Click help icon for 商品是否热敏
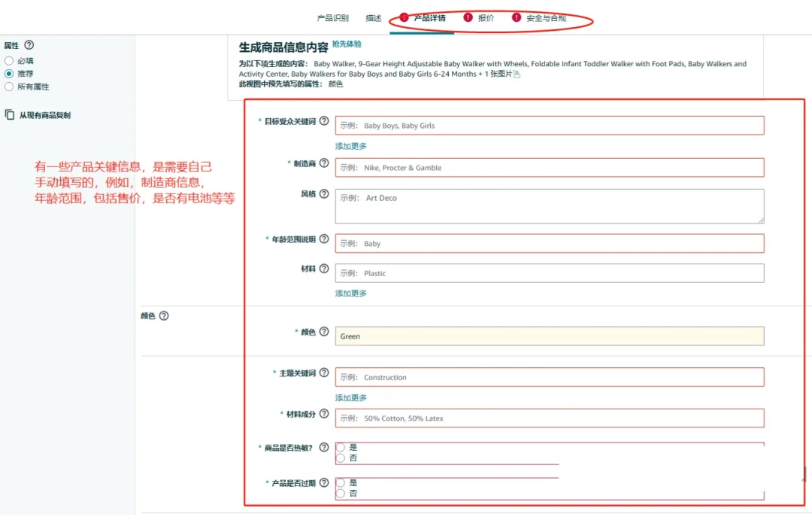This screenshot has width=812, height=517. [x=324, y=447]
